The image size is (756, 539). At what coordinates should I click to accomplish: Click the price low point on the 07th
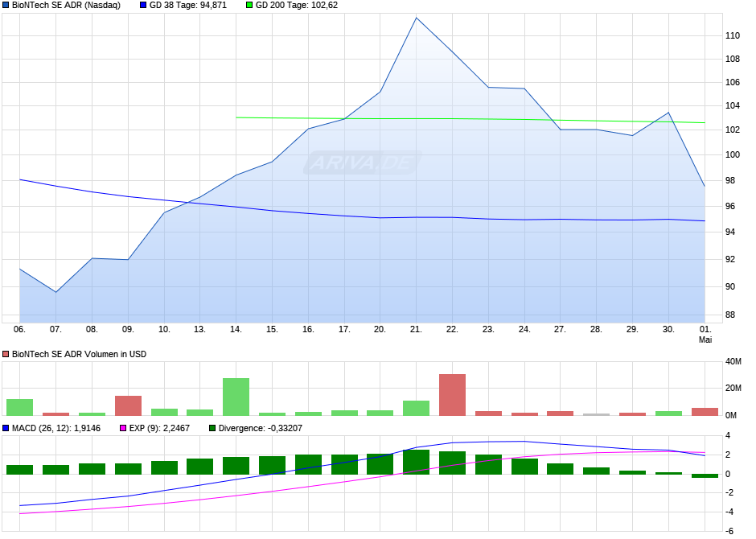pos(56,292)
